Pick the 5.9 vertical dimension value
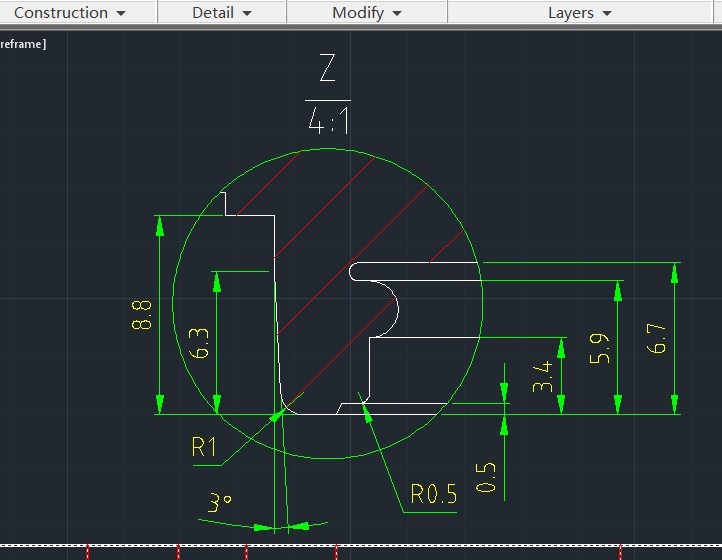722x560 pixels. (x=600, y=348)
